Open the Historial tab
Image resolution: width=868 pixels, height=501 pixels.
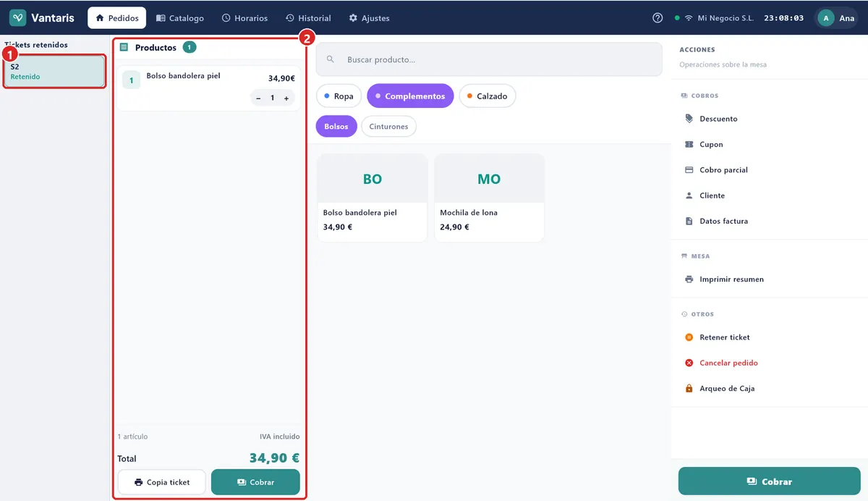(x=308, y=18)
